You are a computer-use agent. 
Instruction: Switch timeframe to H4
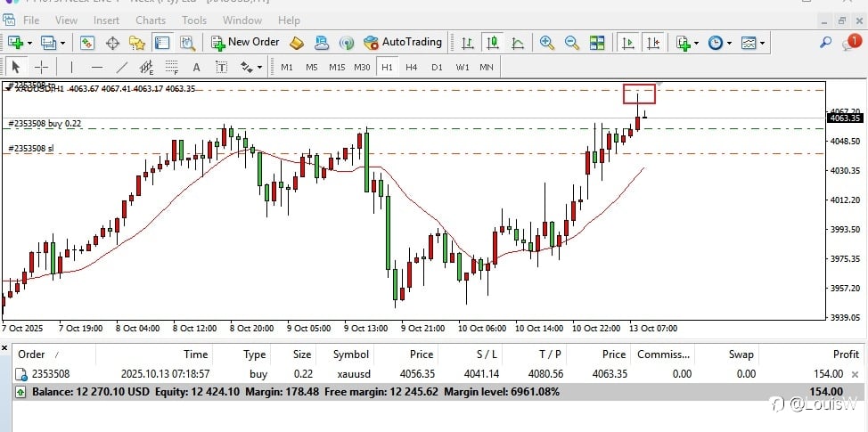pos(412,68)
